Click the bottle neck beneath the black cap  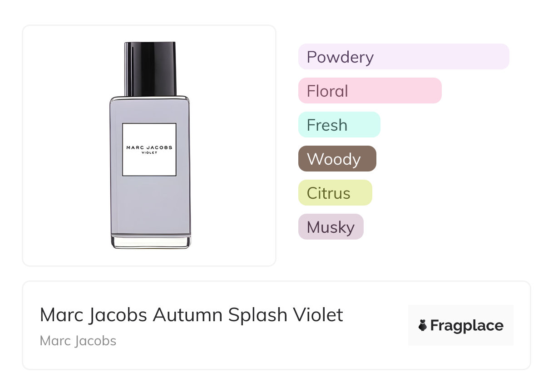pyautogui.click(x=150, y=93)
